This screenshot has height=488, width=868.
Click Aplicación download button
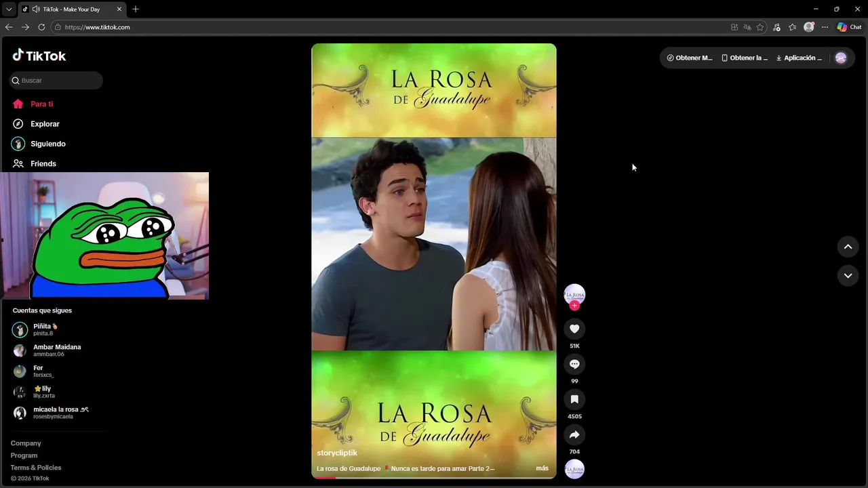click(799, 58)
